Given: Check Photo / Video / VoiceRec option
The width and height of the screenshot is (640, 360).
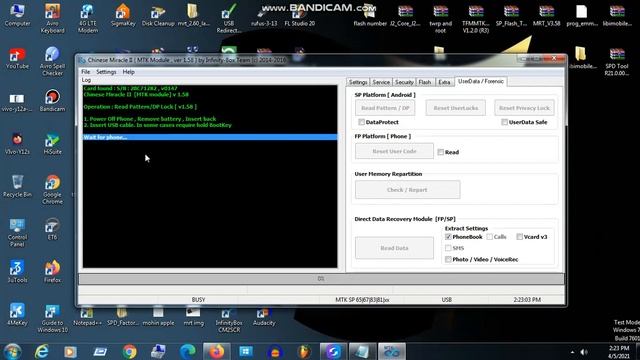Looking at the screenshot, I should coord(448,259).
